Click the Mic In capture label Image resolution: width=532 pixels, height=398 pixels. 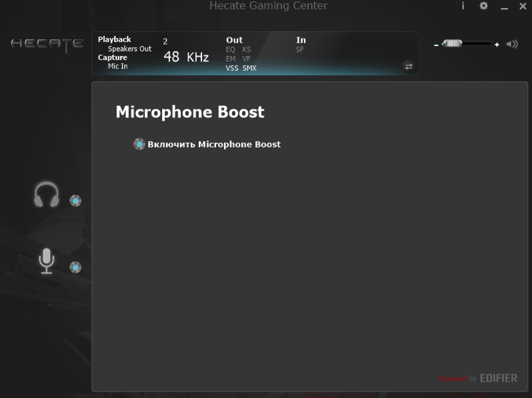[118, 66]
